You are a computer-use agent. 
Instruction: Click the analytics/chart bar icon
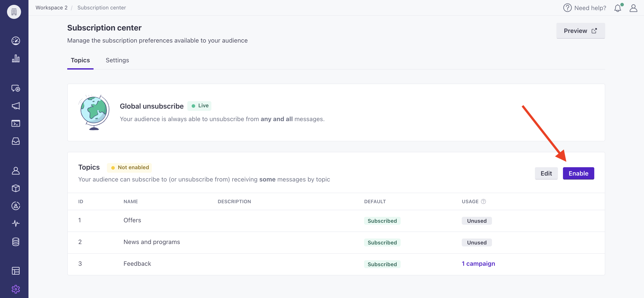point(16,58)
